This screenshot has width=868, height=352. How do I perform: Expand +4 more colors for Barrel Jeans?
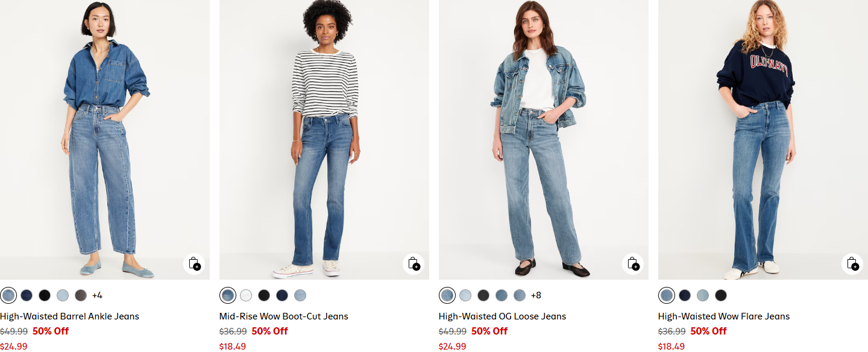97,295
